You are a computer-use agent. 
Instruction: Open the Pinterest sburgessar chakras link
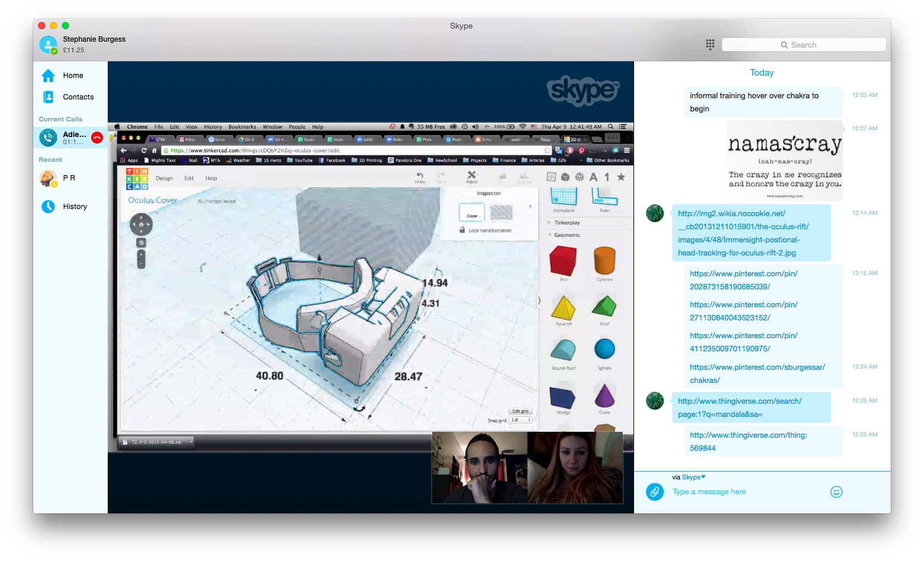[x=757, y=373]
